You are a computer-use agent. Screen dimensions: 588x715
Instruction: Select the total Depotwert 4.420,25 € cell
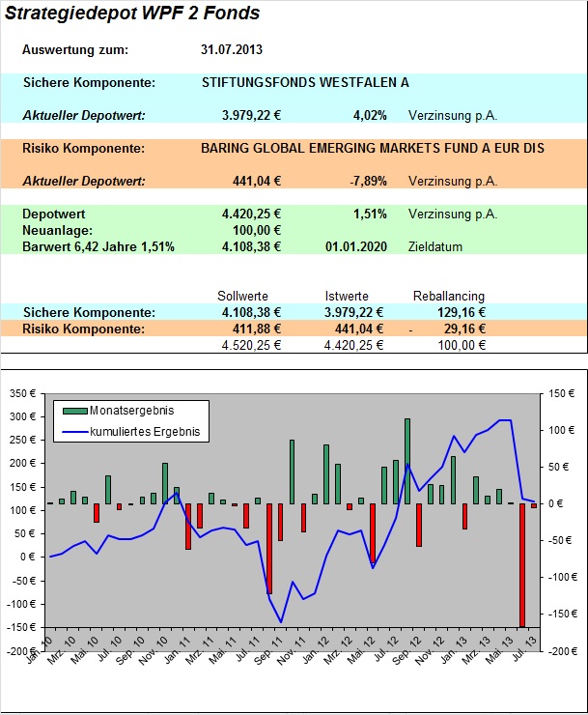(x=251, y=214)
